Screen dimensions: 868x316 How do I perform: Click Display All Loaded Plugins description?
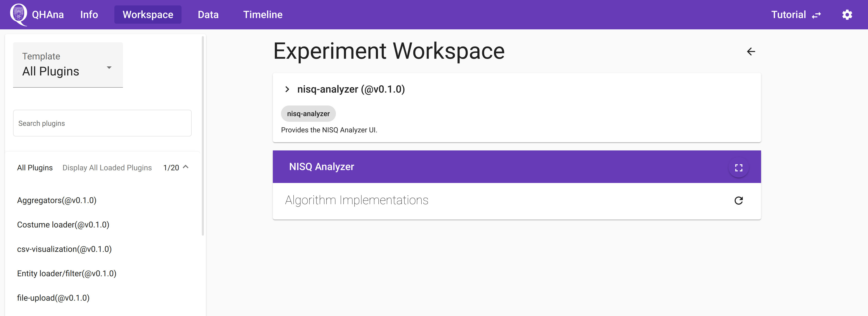coord(107,168)
